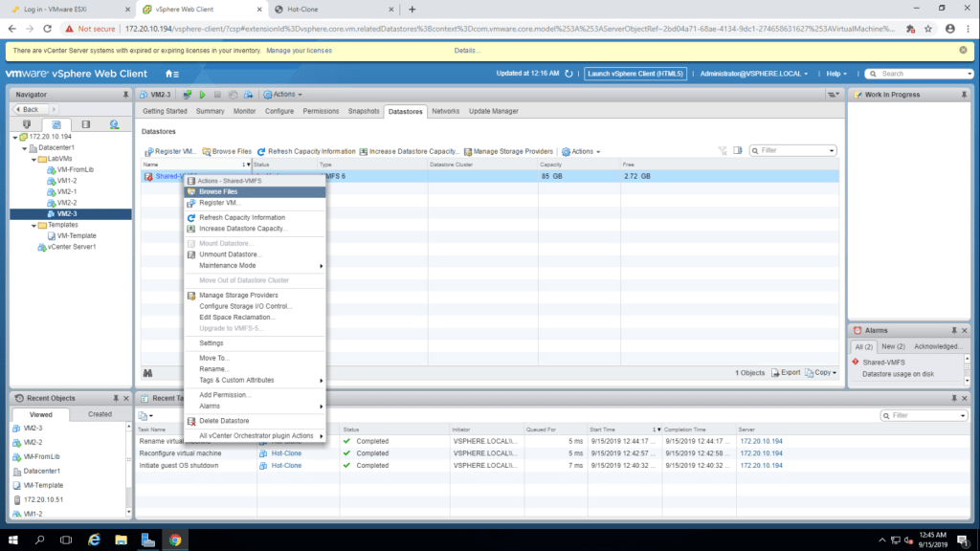Click the refresh icon beside the update time
Viewport: 980px width, 551px height.
tap(569, 74)
